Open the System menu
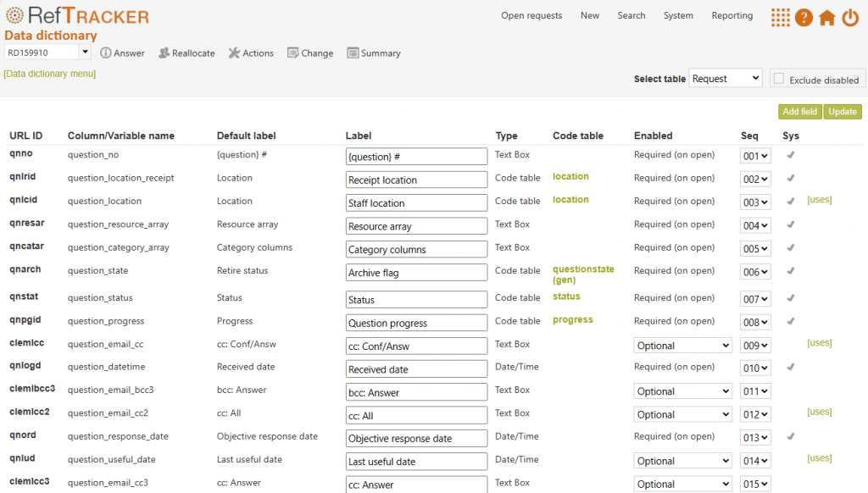This screenshot has height=493, width=868. (678, 15)
